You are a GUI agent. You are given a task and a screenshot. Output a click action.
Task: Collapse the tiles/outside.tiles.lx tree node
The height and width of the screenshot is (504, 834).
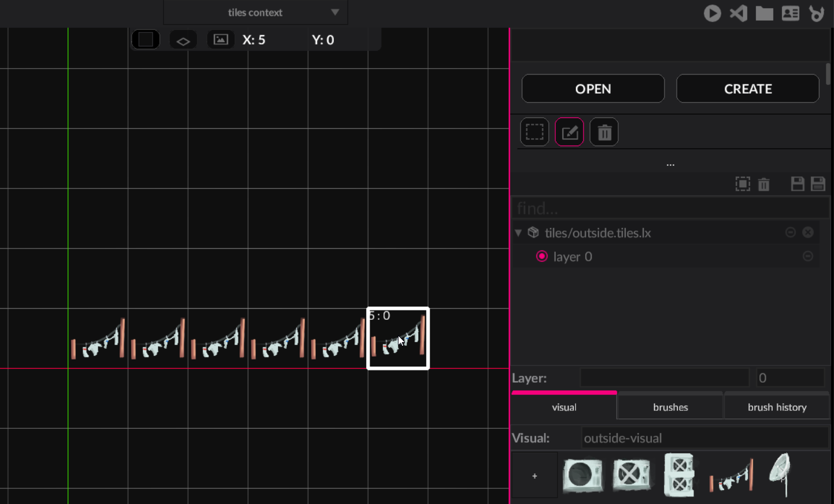(518, 233)
